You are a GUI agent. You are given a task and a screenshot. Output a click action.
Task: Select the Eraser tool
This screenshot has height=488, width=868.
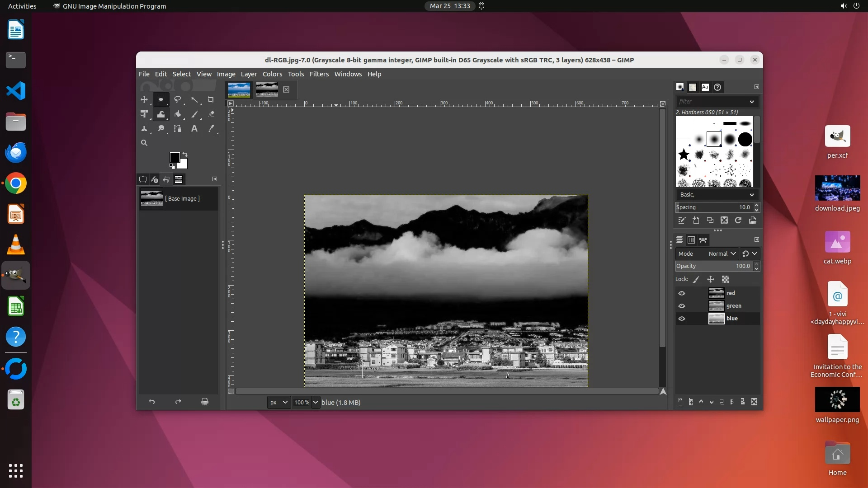click(211, 114)
